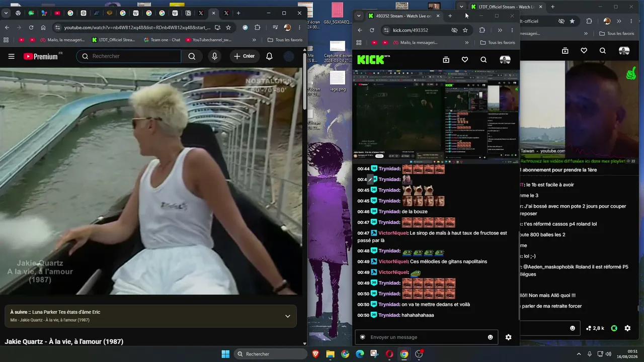The height and width of the screenshot is (362, 644).
Task: Open Kick profile avatar in middle window
Action: pos(505,60)
